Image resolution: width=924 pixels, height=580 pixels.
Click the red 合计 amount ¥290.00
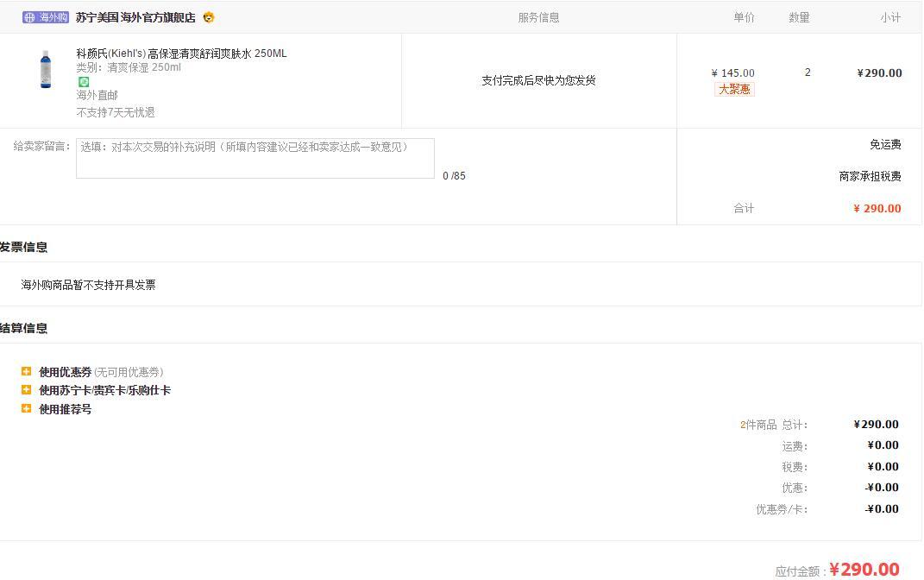click(x=877, y=209)
